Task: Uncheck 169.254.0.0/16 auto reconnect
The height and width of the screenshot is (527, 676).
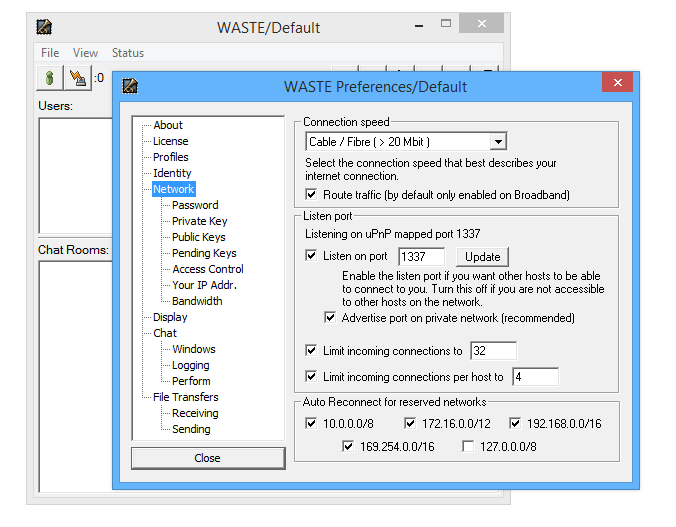Action: tap(348, 446)
